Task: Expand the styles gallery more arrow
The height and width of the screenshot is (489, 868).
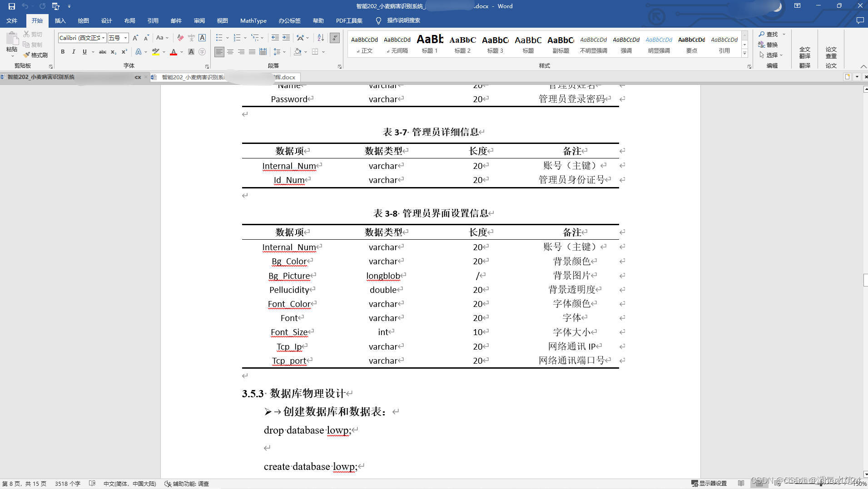Action: pyautogui.click(x=744, y=54)
